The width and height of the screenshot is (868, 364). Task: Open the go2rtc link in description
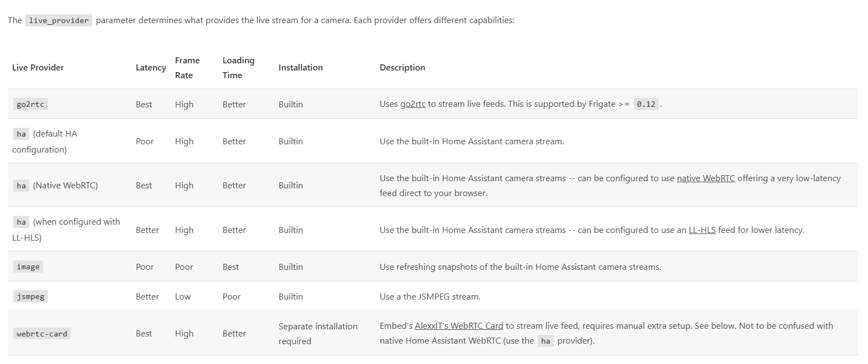413,104
